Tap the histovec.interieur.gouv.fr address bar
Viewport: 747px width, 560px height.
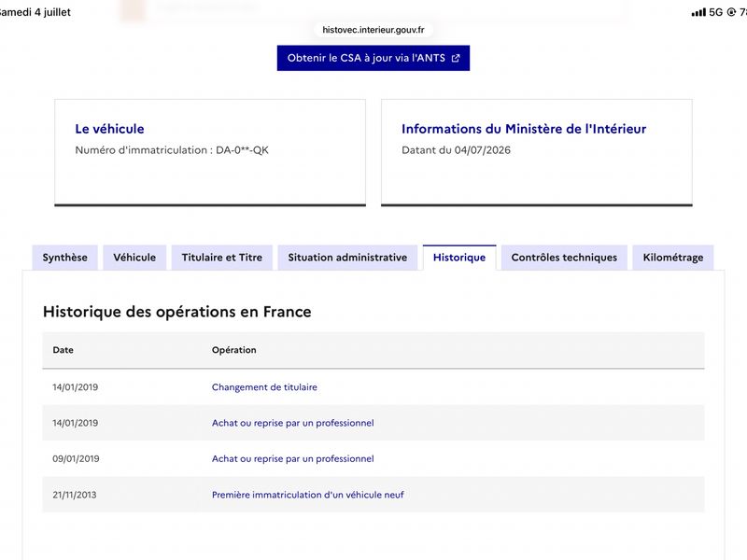point(373,30)
